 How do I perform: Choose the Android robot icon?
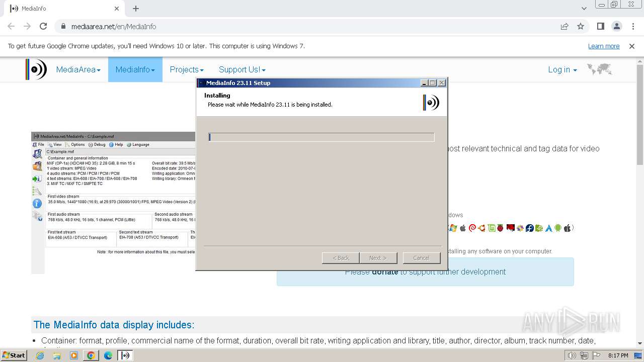point(558,228)
